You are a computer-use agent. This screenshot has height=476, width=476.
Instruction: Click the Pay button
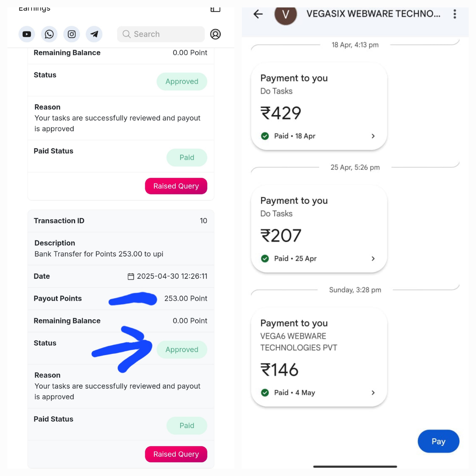[438, 441]
